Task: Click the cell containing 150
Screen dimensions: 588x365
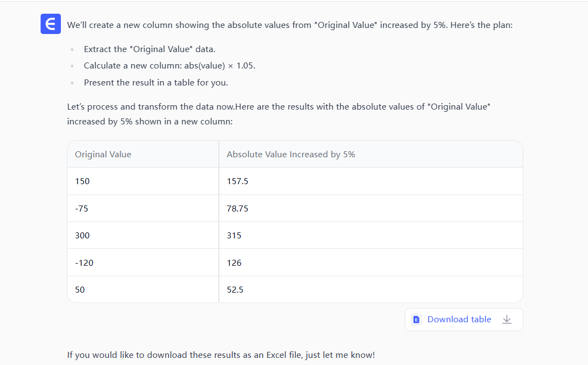Action: click(82, 181)
